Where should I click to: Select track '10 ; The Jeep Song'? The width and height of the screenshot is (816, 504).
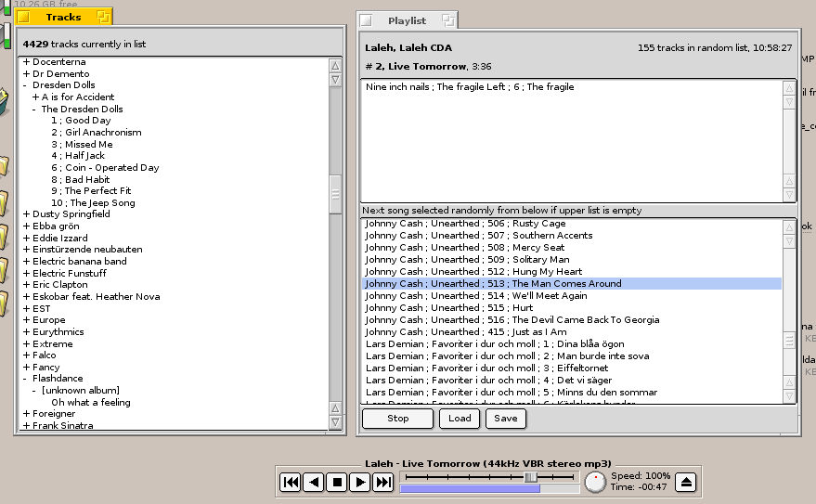[93, 203]
